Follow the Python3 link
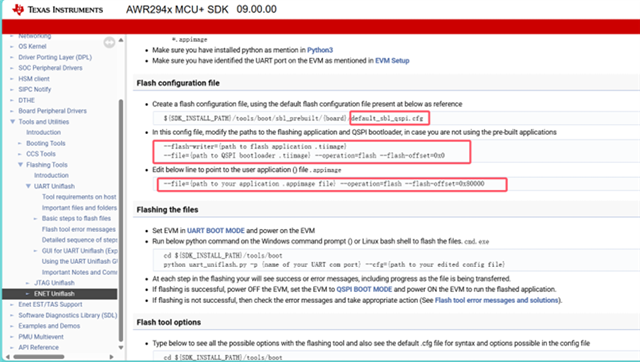The width and height of the screenshot is (640, 362). pos(320,50)
